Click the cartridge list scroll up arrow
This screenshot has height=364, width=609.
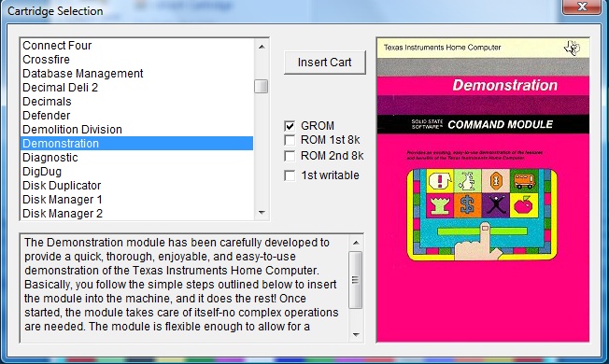(x=262, y=47)
